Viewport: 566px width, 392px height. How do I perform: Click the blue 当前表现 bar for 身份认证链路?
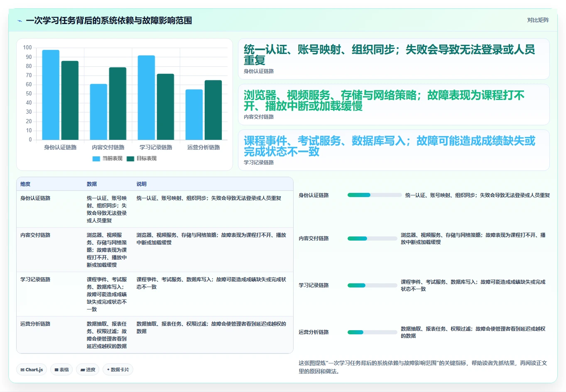pyautogui.click(x=51, y=95)
